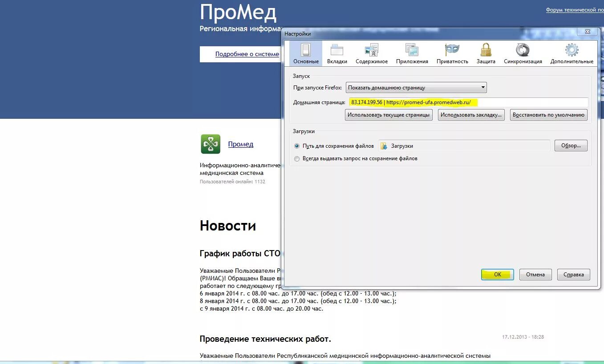Image resolution: width=604 pixels, height=364 pixels.
Task: Open the Содержимое settings panel
Action: [x=372, y=53]
